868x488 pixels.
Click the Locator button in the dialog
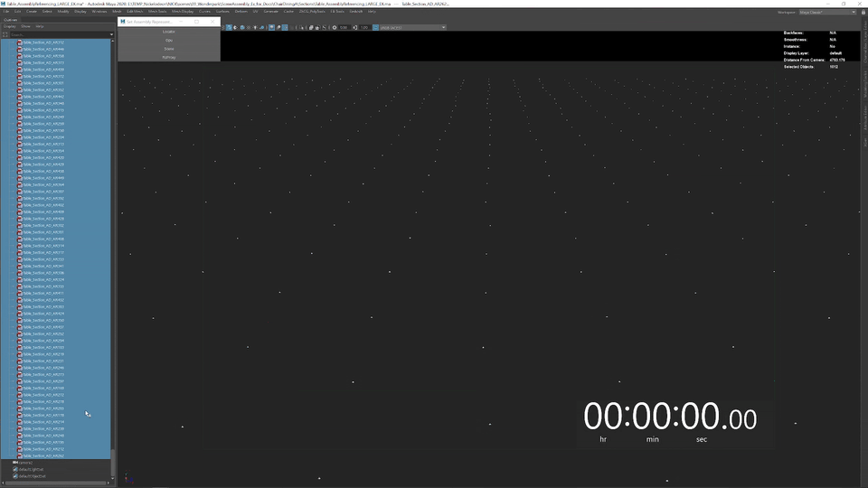point(169,32)
